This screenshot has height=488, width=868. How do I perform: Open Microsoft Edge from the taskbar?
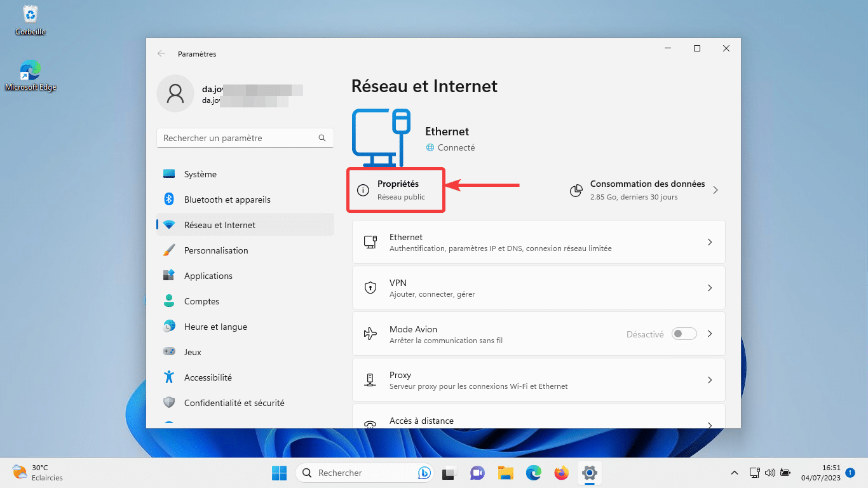[x=533, y=473]
